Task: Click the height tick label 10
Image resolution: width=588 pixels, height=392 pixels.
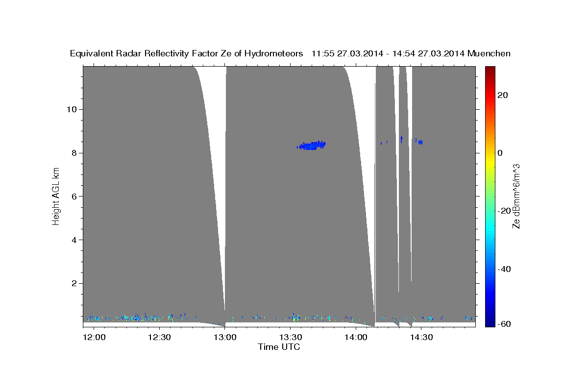Action: point(72,109)
